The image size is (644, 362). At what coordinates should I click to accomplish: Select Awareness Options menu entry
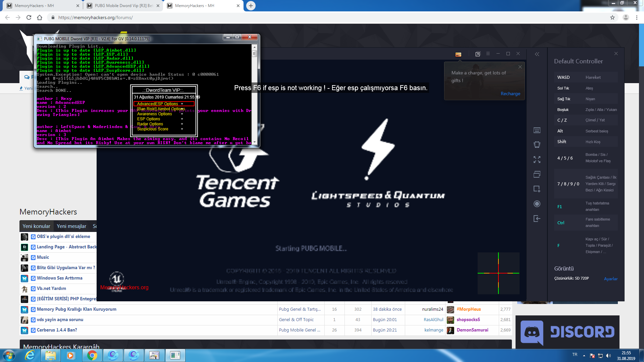pos(154,114)
